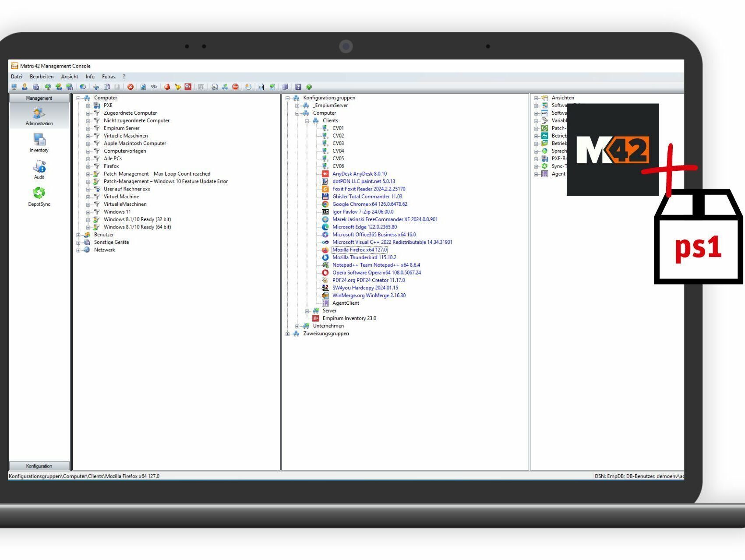
Task: Select Notepad++ Team Notepad++ x64 8.6.4
Action: pos(376,265)
